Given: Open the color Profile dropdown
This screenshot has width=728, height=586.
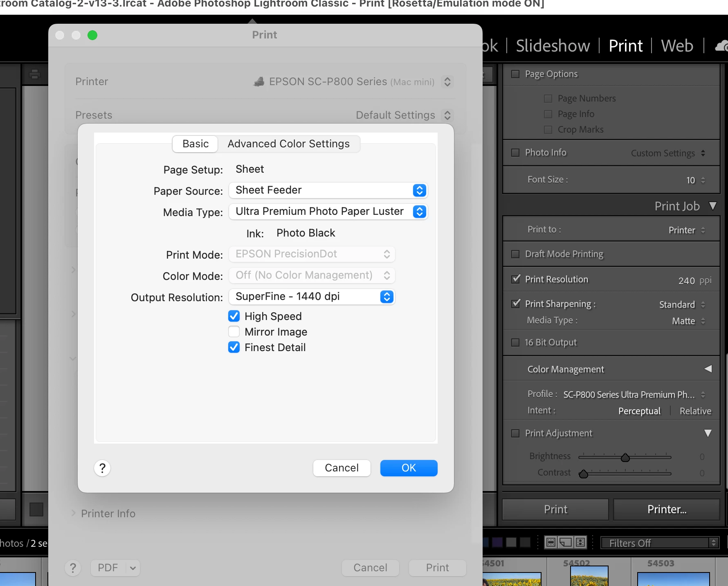Looking at the screenshot, I should click(634, 394).
